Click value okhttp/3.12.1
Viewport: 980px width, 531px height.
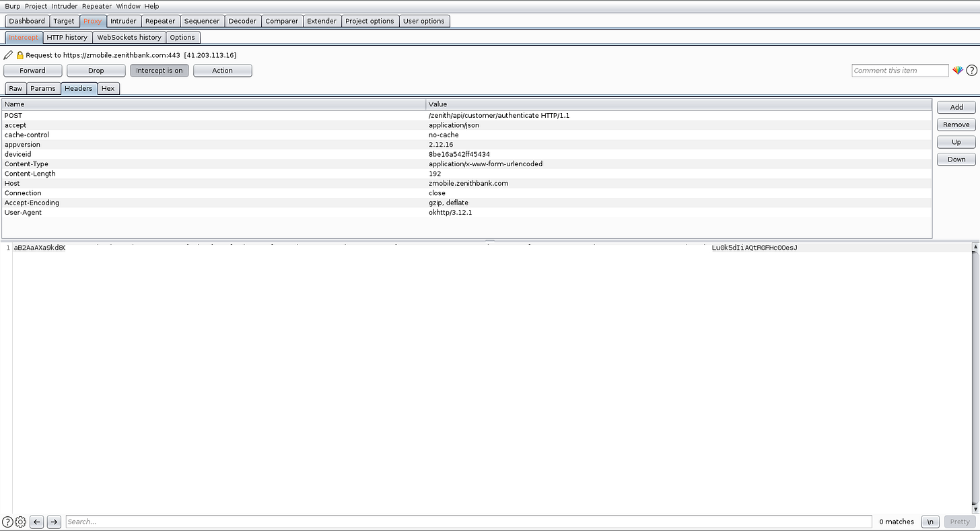[x=450, y=213]
